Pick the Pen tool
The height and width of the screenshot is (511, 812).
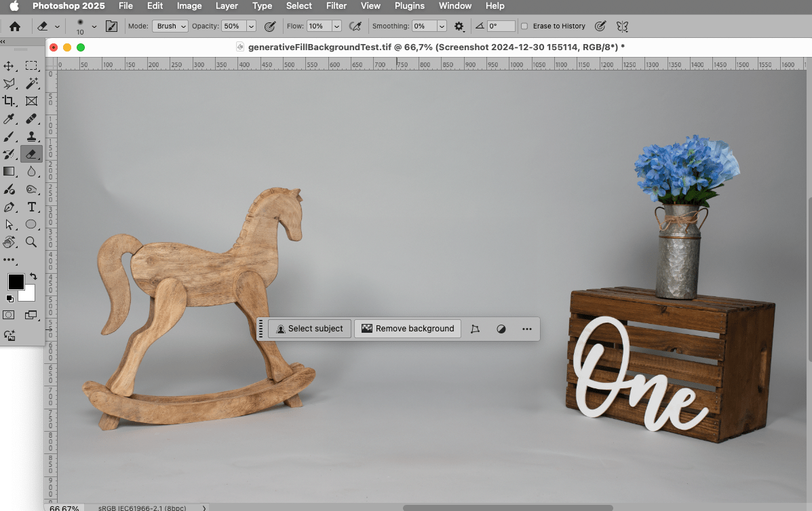coord(9,207)
